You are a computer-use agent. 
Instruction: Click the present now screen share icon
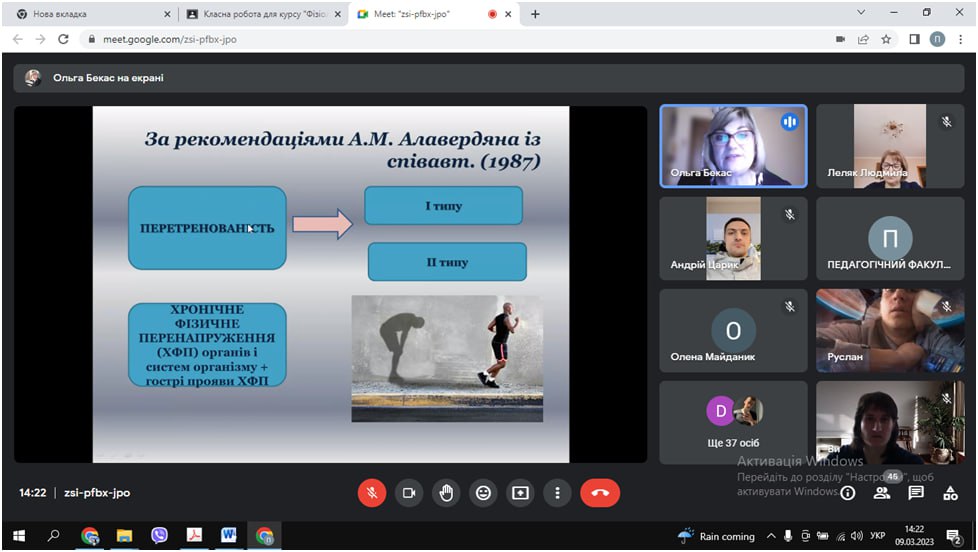520,493
